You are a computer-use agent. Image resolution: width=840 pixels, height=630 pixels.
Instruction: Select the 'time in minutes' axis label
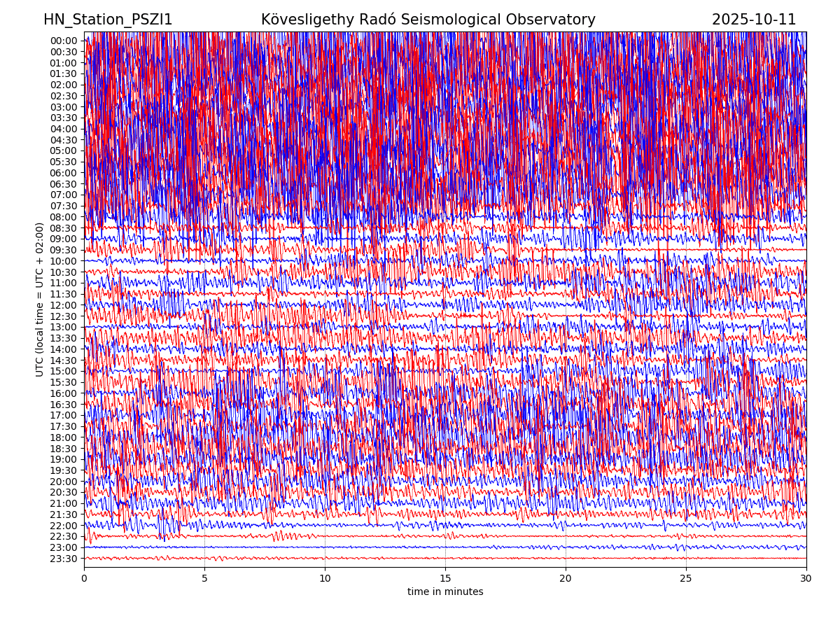coord(445,591)
